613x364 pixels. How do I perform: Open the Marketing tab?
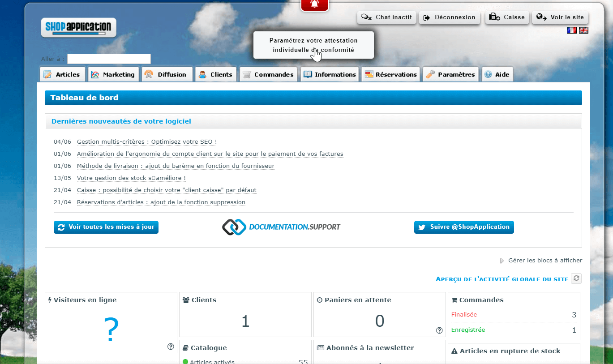tap(113, 74)
